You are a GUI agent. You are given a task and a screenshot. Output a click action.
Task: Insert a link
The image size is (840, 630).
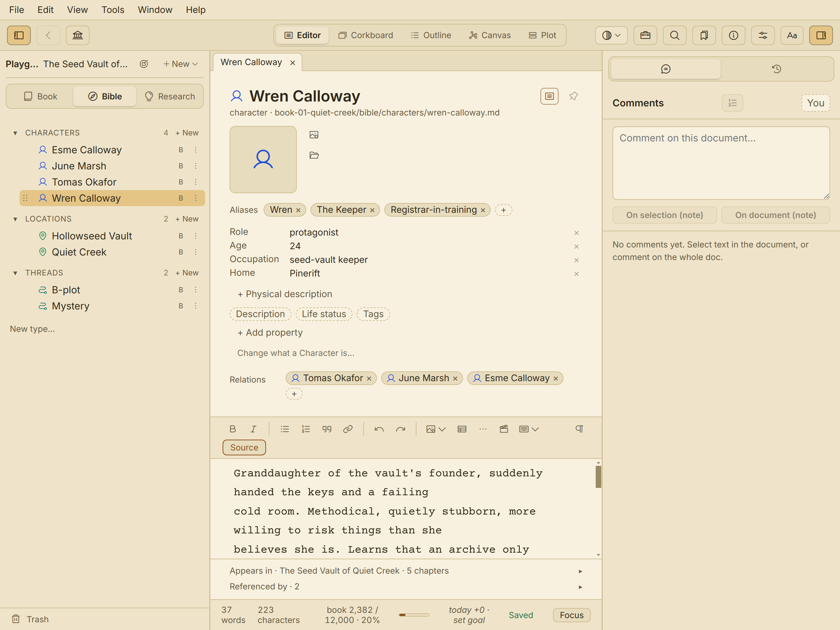(348, 429)
